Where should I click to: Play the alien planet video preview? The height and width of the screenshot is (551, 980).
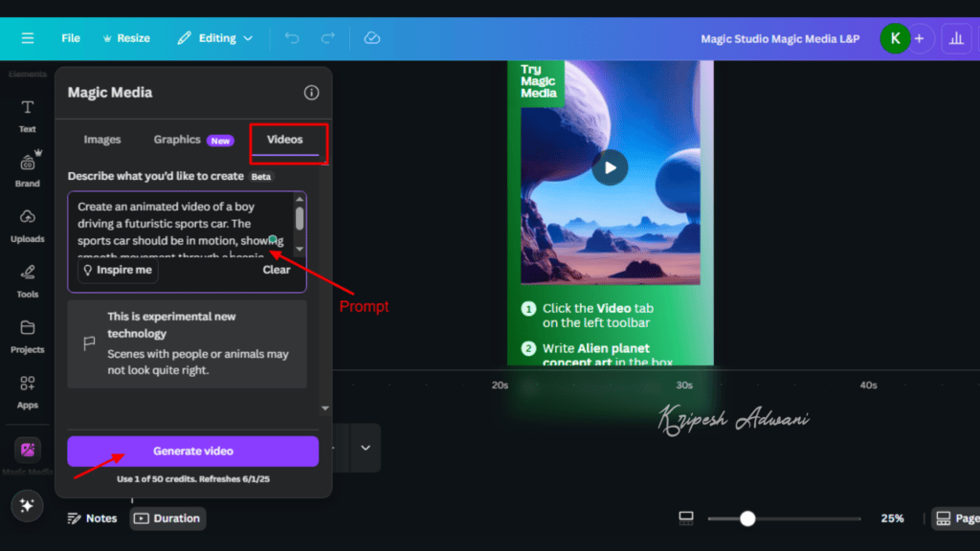point(610,167)
